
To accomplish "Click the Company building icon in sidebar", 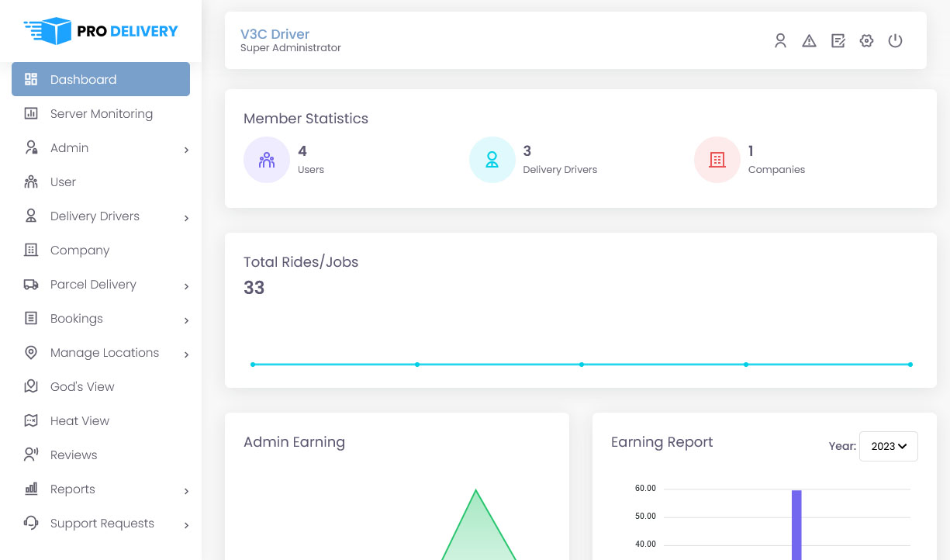I will pyautogui.click(x=31, y=250).
